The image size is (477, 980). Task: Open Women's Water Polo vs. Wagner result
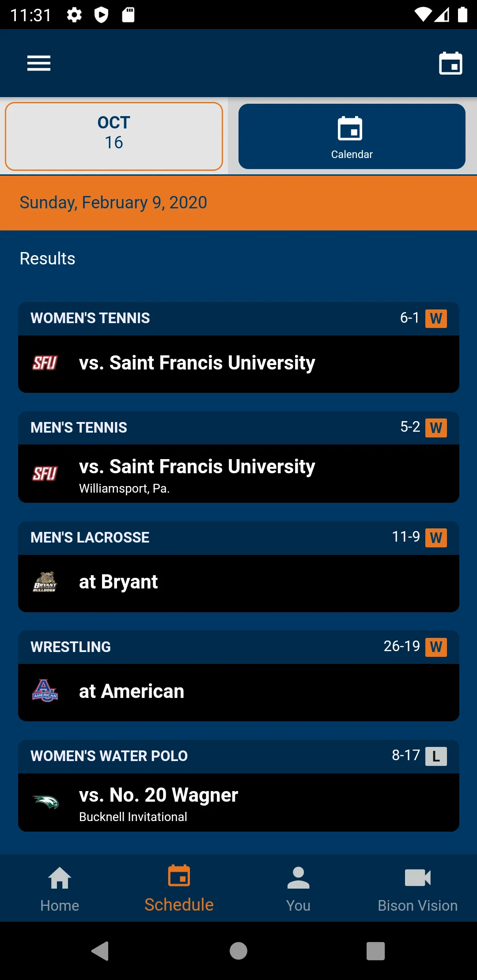[x=238, y=786]
